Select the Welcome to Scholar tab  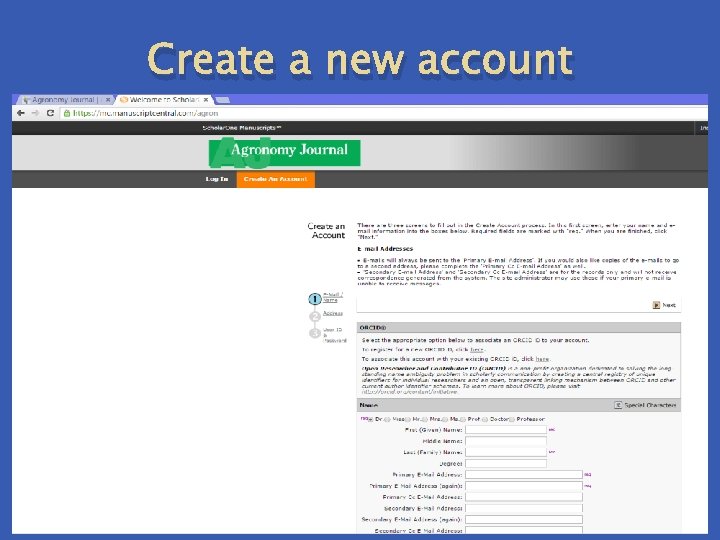tap(163, 100)
